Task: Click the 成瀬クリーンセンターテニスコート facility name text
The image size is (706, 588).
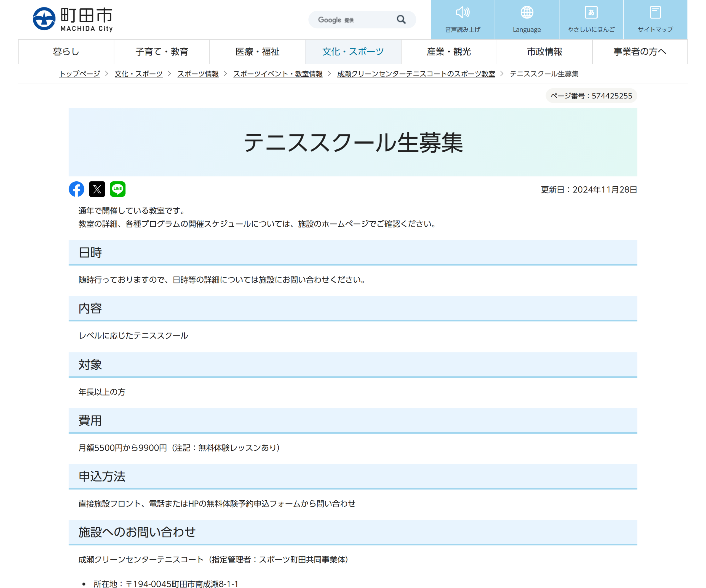Action: click(141, 560)
